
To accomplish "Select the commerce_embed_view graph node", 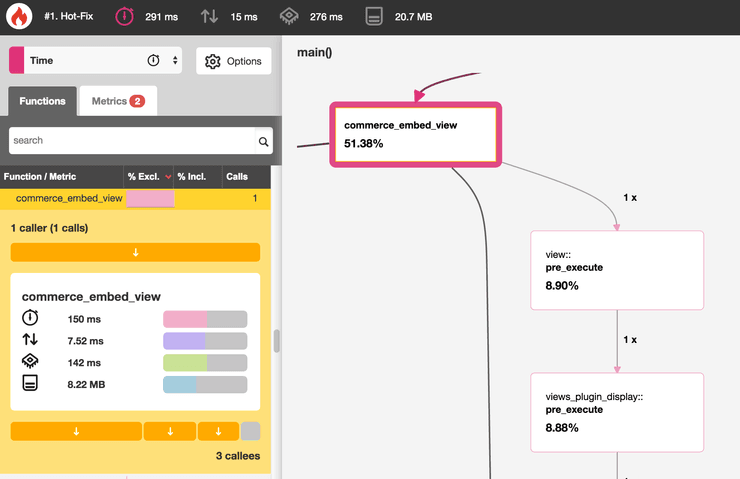I will coord(415,134).
